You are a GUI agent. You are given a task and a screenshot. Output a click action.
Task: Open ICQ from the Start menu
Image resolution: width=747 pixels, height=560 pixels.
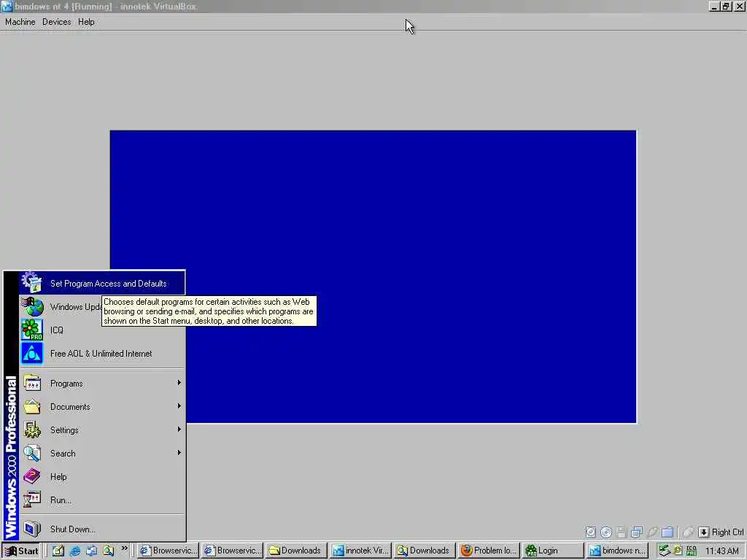pos(102,330)
